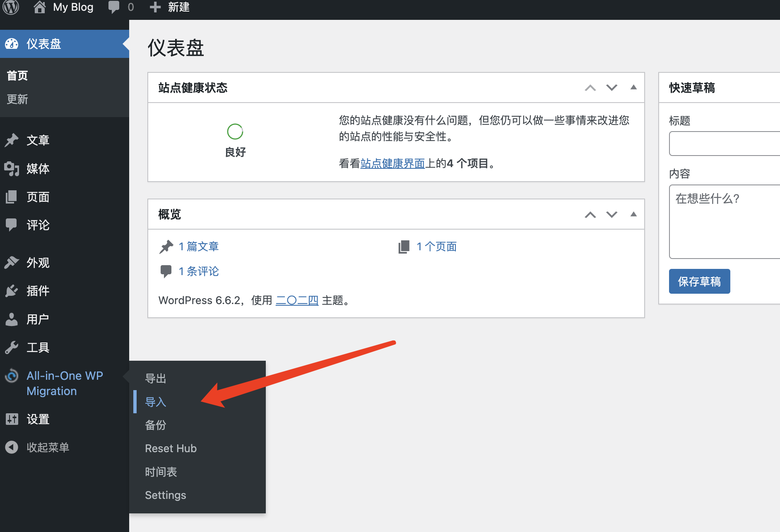Click the comment icon next to 1 条评论
The image size is (780, 532).
(166, 271)
